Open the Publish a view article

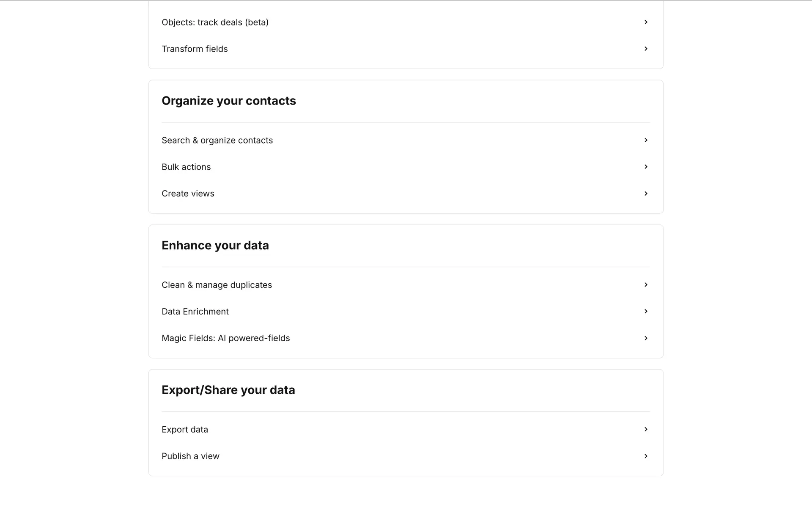pyautogui.click(x=190, y=456)
